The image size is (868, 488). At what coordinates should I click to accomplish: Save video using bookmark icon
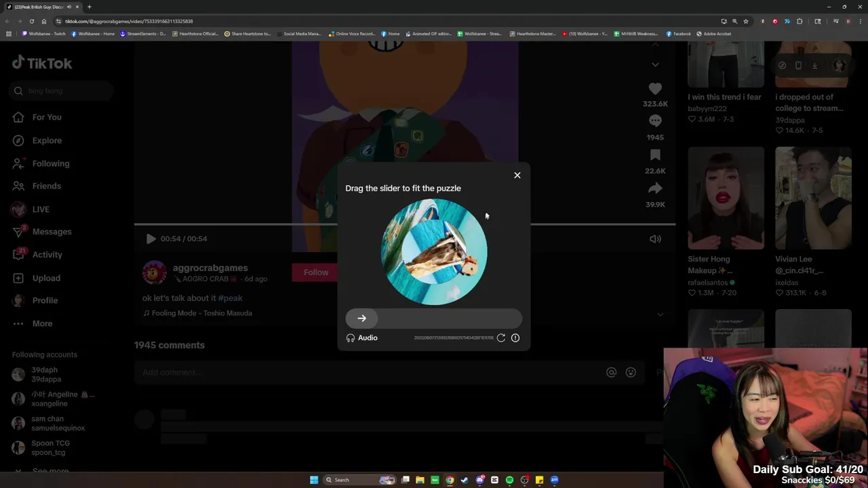point(655,155)
